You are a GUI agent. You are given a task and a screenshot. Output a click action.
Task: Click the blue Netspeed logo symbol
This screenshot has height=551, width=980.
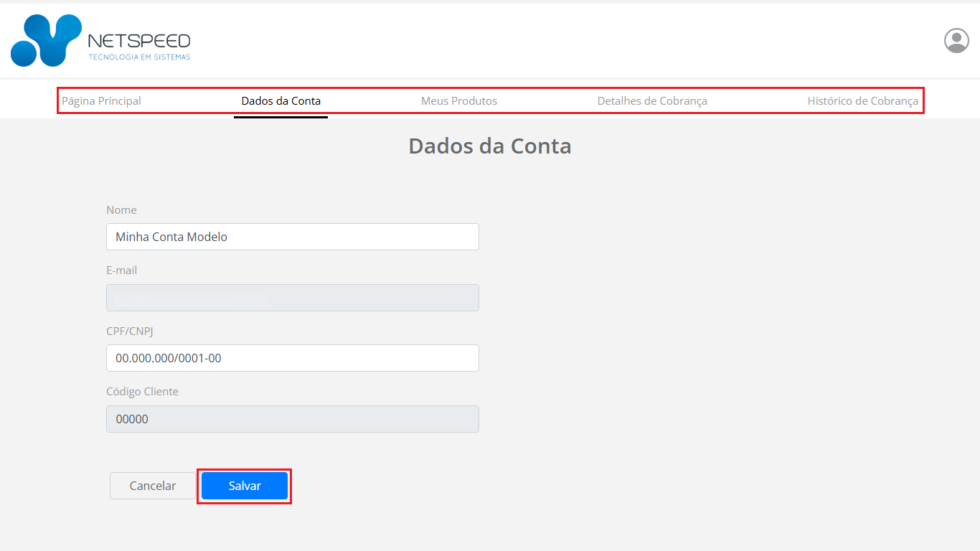coord(46,40)
